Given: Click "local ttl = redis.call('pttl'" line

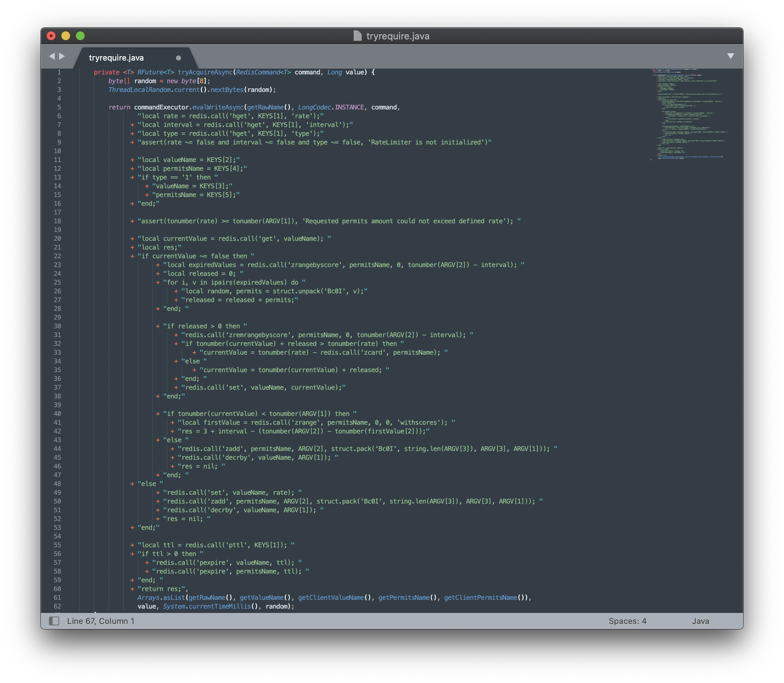Looking at the screenshot, I should tap(216, 545).
